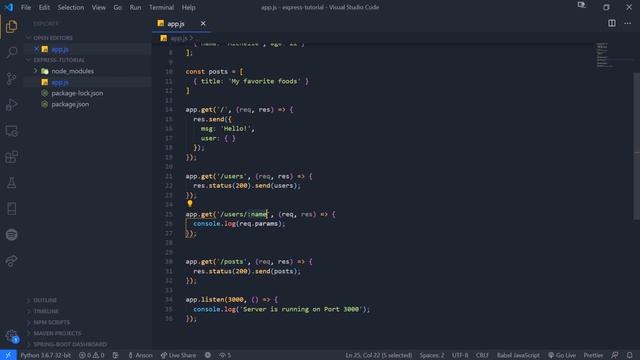Viewport: 640px width, 360px height.
Task: Open the Extensions view
Action: (11, 157)
